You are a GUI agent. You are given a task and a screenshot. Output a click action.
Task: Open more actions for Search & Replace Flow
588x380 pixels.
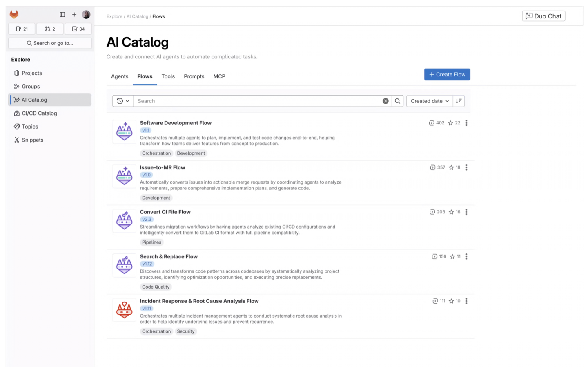tap(467, 257)
